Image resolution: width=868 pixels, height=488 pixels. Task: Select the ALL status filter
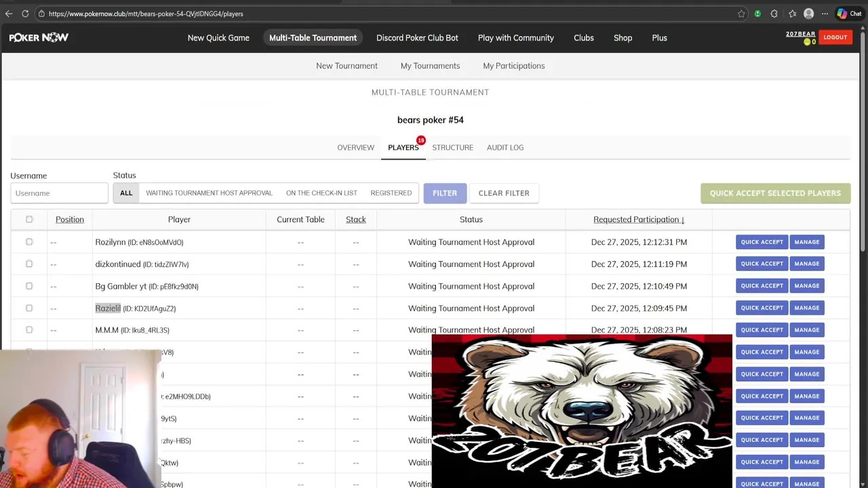pyautogui.click(x=126, y=193)
